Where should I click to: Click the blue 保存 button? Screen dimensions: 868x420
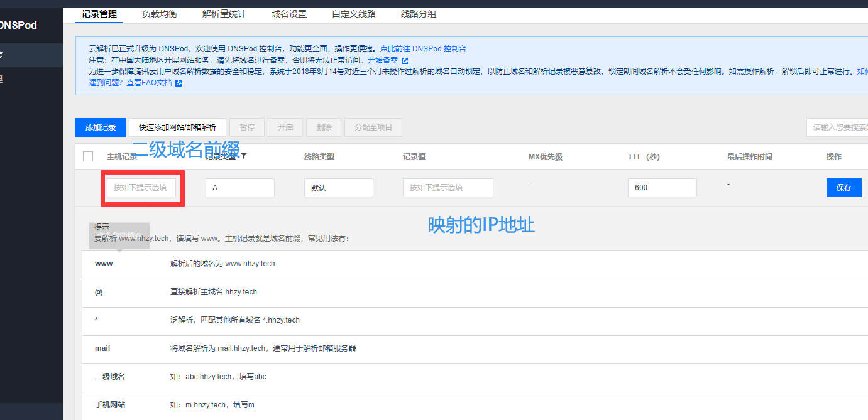[844, 187]
